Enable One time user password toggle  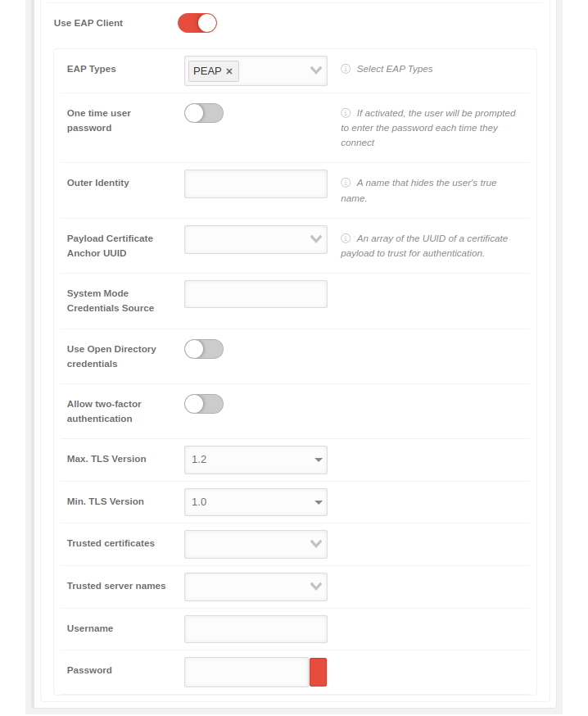click(x=204, y=113)
